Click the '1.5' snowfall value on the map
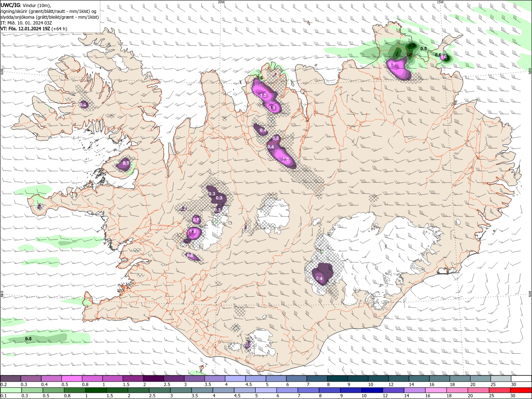Screen dimensions: 532x399 [263, 96]
